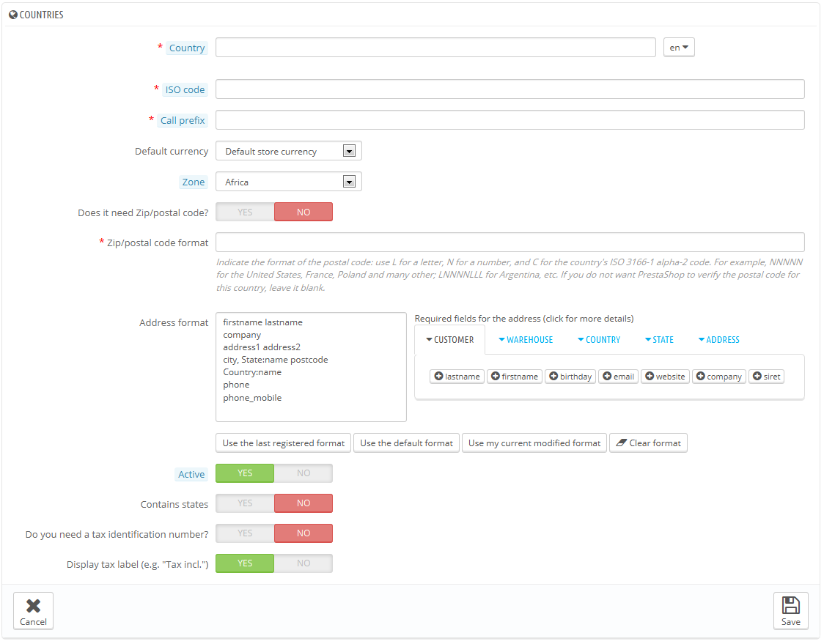The height and width of the screenshot is (644, 824).
Task: Switch to the WAREHOUSE tab
Action: 526,340
